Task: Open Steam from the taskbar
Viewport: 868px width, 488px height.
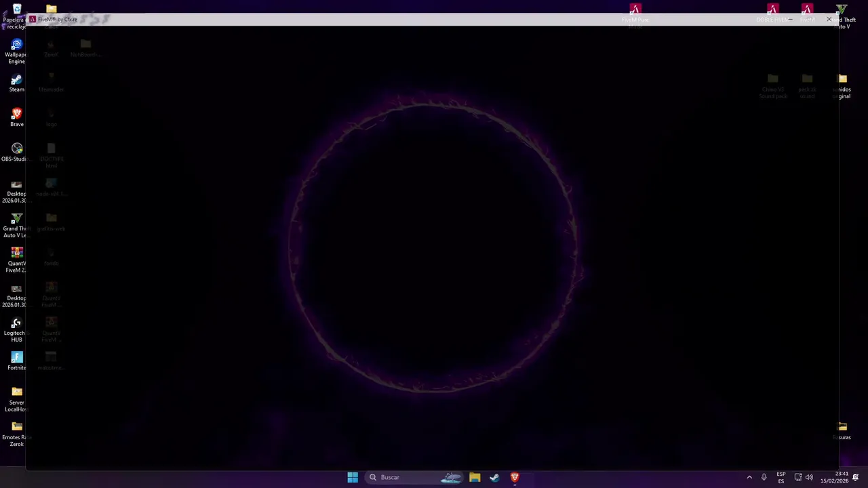Action: 494,477
